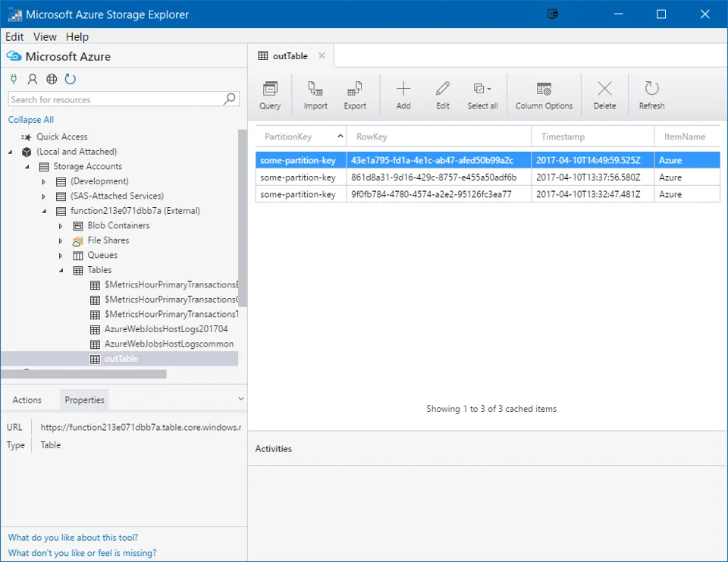Delete the selected entity

coord(604,96)
